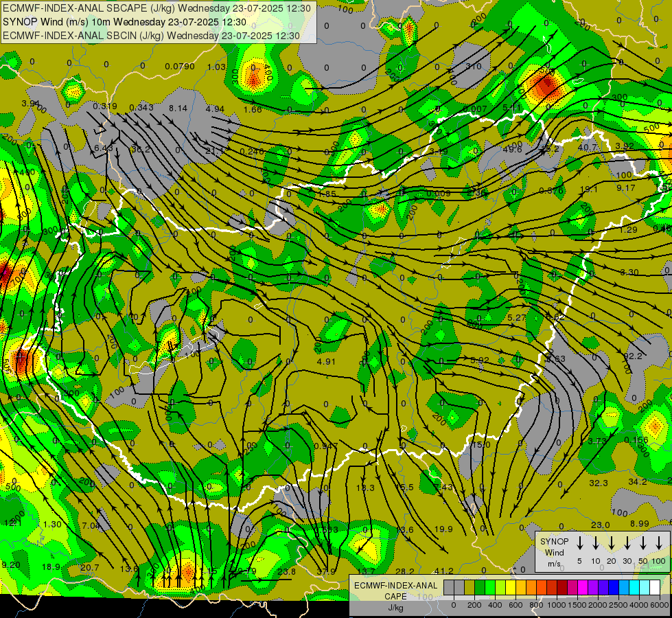Choose the pure blue CAPE legend swatch

coord(614,587)
